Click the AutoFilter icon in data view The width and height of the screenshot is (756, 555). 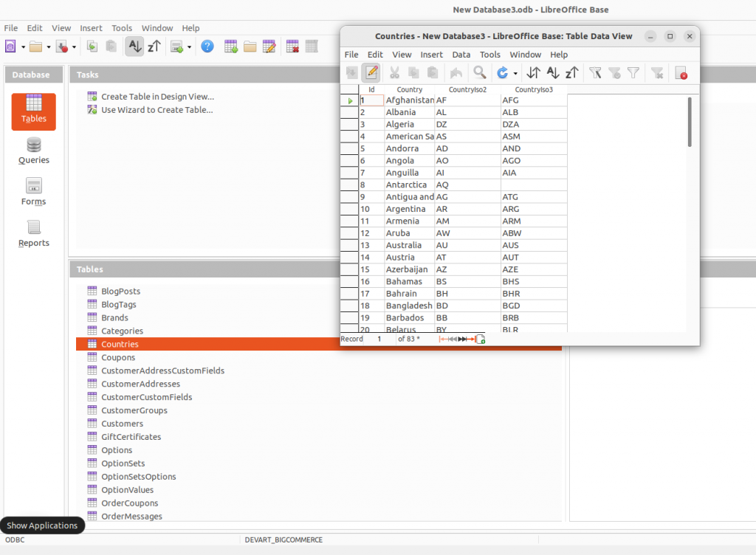click(x=595, y=73)
